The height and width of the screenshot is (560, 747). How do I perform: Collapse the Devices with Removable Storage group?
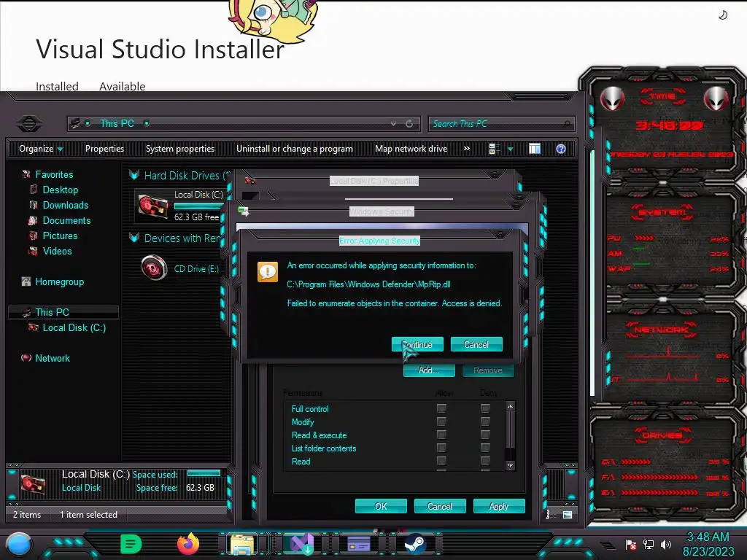[x=134, y=238]
